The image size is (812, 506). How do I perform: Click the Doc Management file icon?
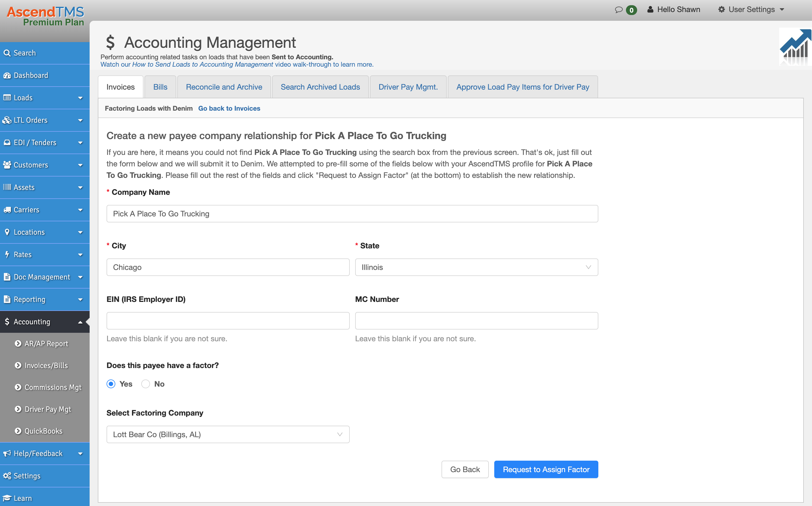[x=7, y=277]
